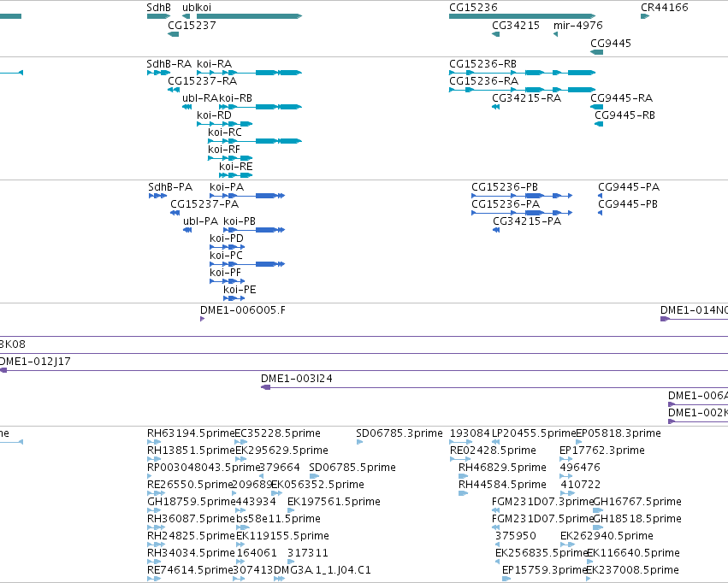Click the koi-RA transcript glyph
The height and width of the screenshot is (583, 728).
pyautogui.click(x=249, y=73)
